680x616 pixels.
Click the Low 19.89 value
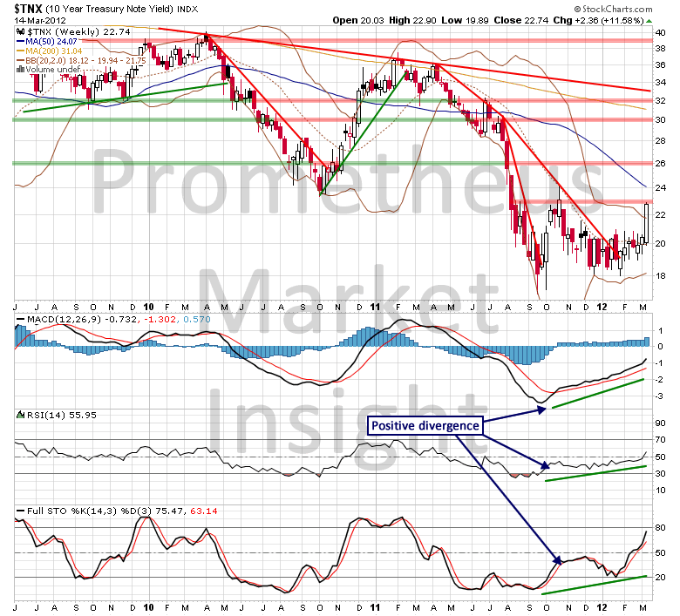coord(465,20)
